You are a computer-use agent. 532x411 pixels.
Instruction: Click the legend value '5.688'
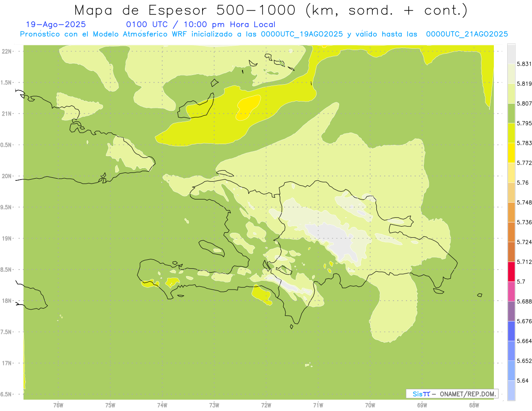524,301
